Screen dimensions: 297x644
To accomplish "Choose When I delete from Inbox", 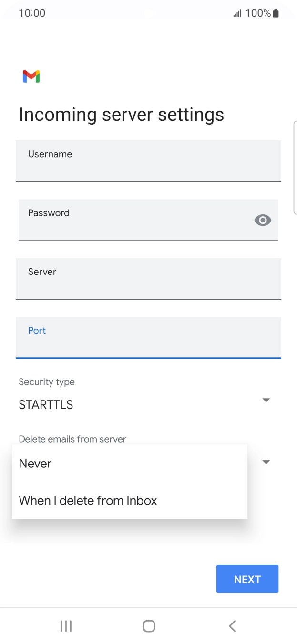I will click(87, 500).
